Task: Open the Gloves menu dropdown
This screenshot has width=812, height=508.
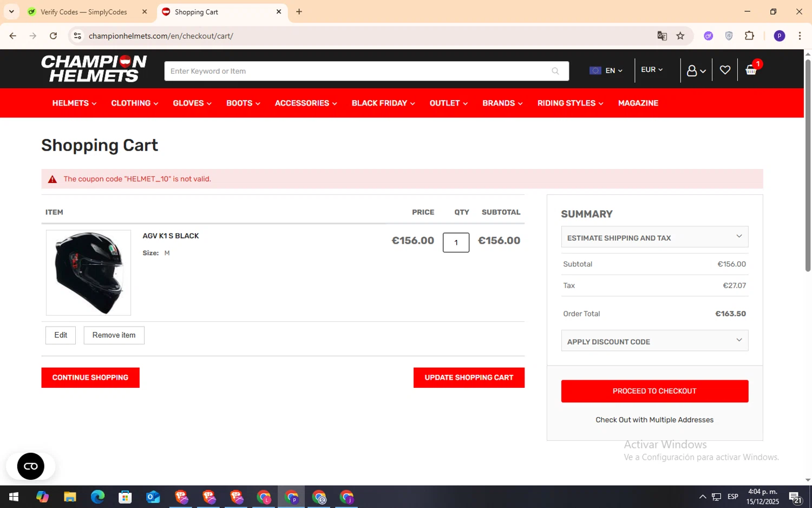Action: [x=192, y=103]
